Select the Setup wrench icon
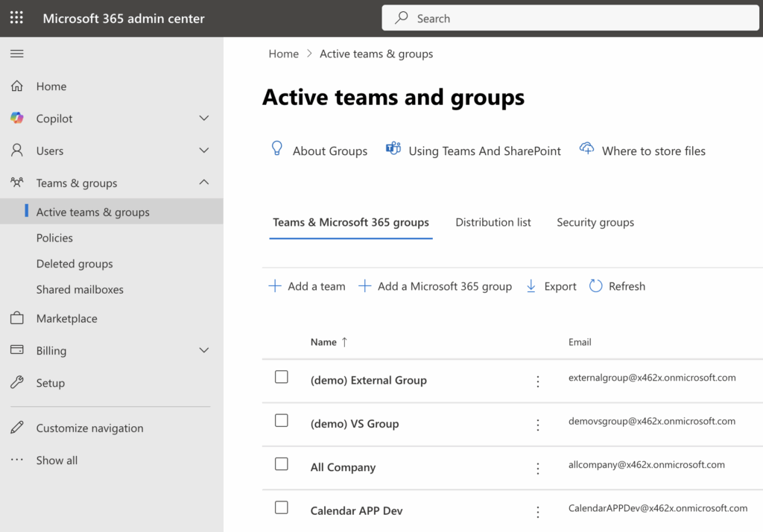The height and width of the screenshot is (532, 763). pyautogui.click(x=16, y=382)
